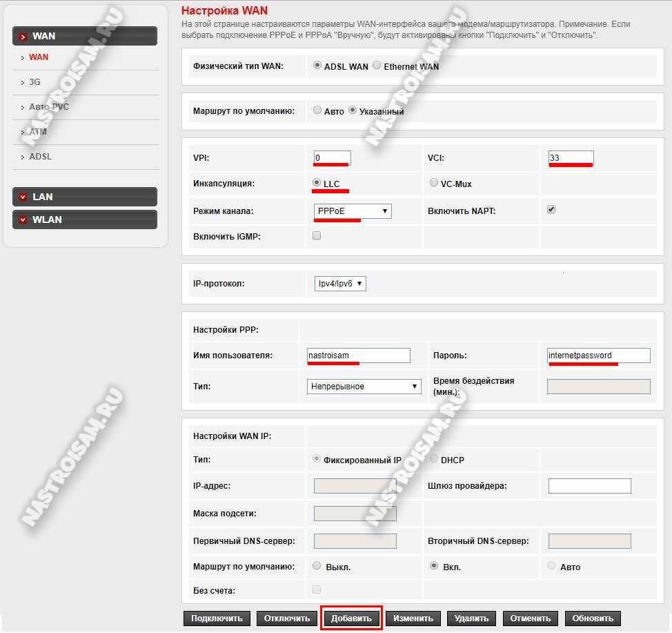This screenshot has height=633, width=672.
Task: Open the Режим канала PPPoE dropdown
Action: click(x=353, y=211)
